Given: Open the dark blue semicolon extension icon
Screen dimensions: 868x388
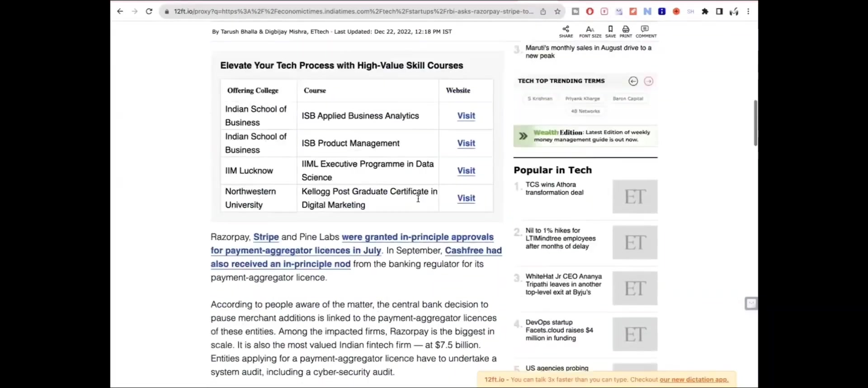Looking at the screenshot, I should pos(662,11).
